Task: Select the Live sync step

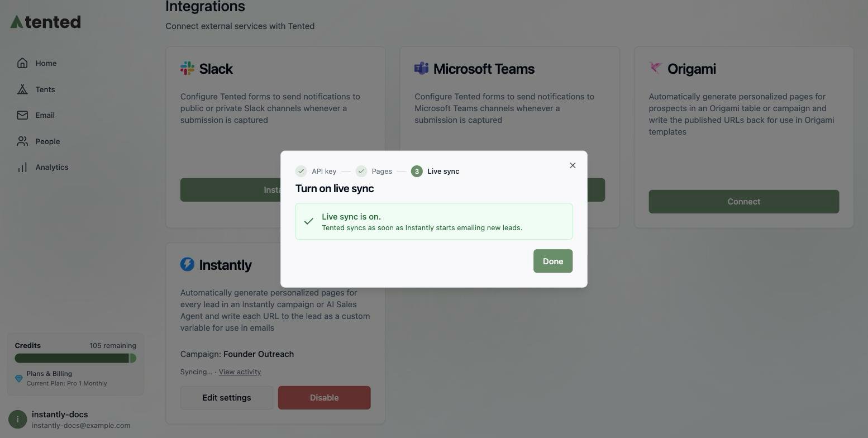Action: (435, 171)
